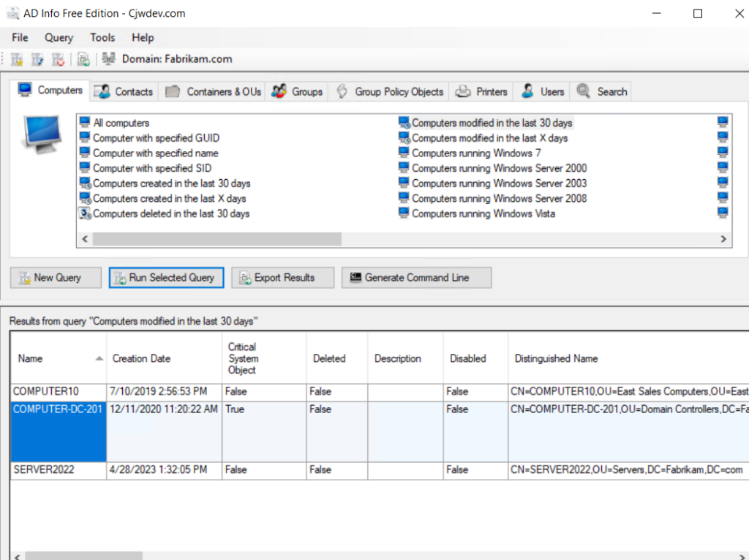Viewport: 749px width, 560px height.
Task: Switch to the Contacts tab
Action: (123, 91)
